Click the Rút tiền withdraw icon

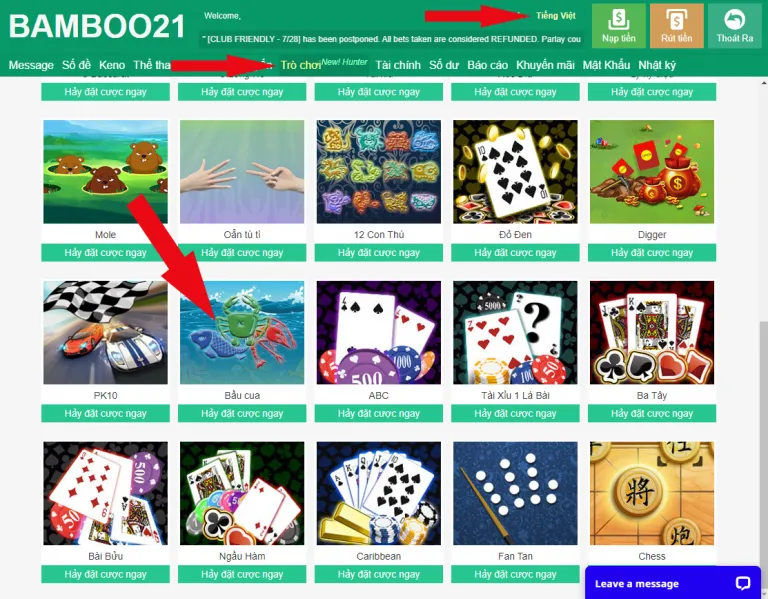[x=676, y=25]
